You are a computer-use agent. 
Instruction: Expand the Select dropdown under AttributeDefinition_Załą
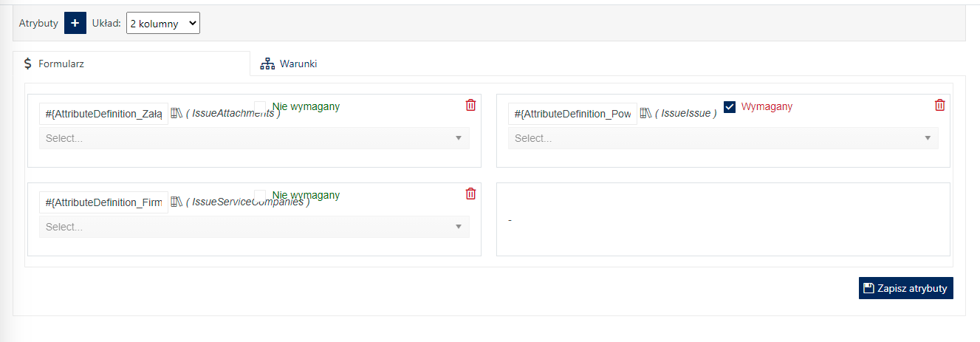pos(254,138)
